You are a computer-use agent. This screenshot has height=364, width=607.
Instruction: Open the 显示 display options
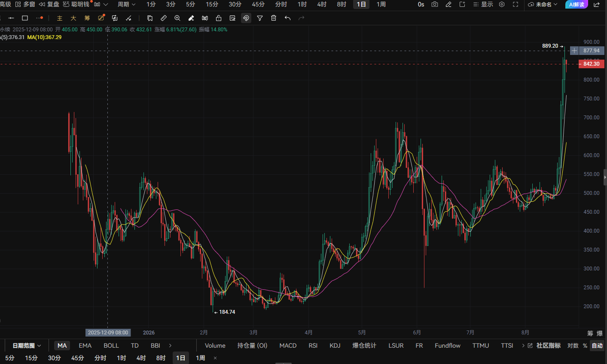[x=483, y=4]
